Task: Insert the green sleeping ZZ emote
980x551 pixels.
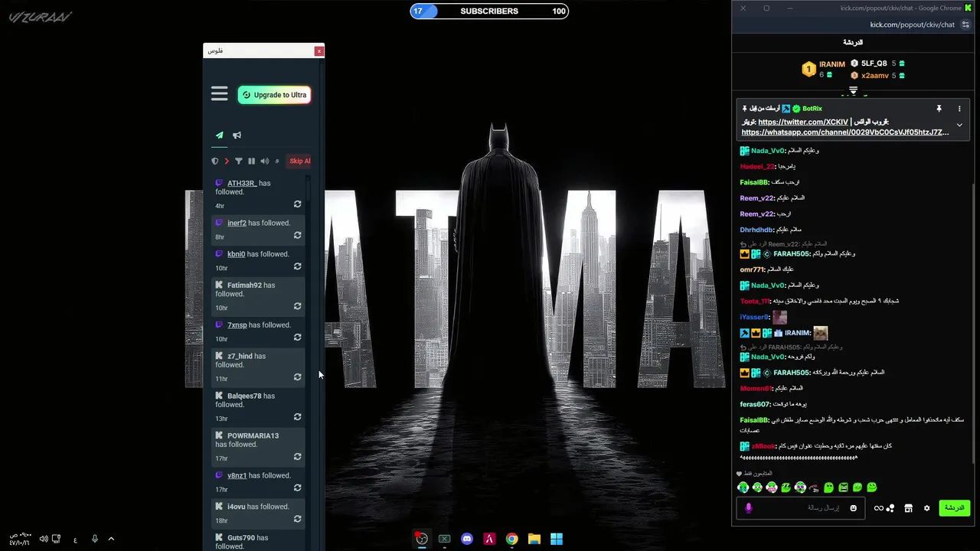Action: [786, 487]
